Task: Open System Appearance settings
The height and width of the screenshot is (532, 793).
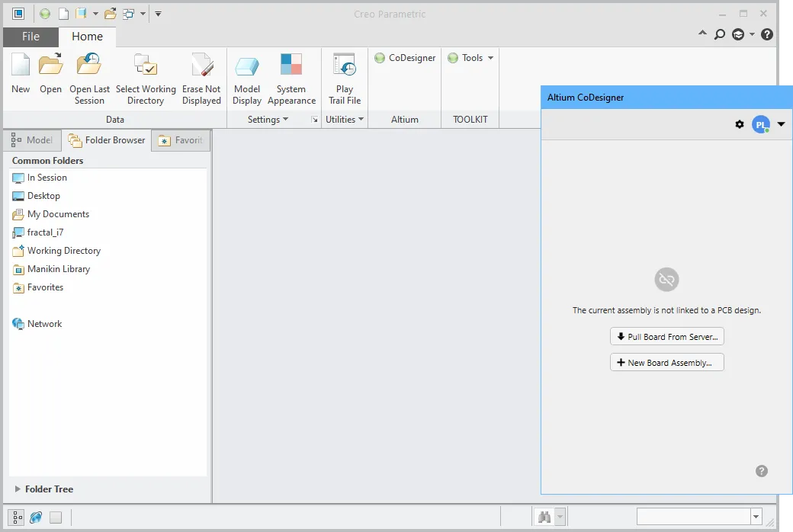Action: tap(292, 79)
